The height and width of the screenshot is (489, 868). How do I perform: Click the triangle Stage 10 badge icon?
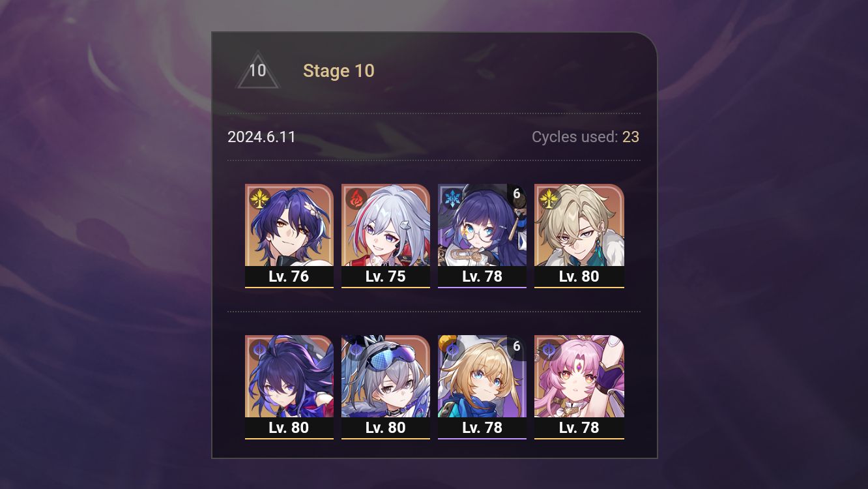point(257,70)
